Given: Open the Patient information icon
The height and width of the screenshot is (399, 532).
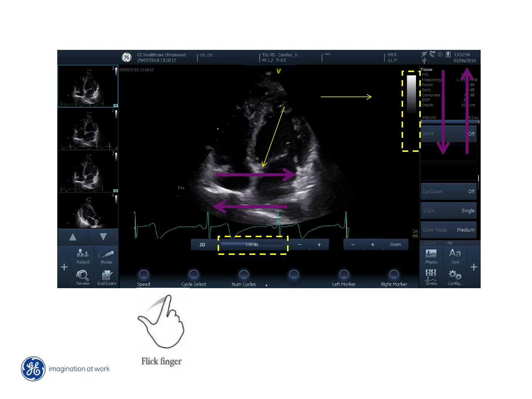Looking at the screenshot, I should [x=83, y=256].
